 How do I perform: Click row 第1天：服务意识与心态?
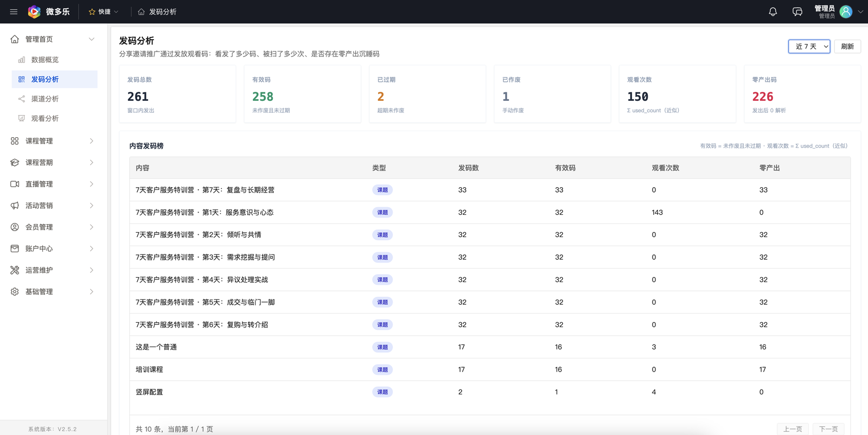pos(490,213)
